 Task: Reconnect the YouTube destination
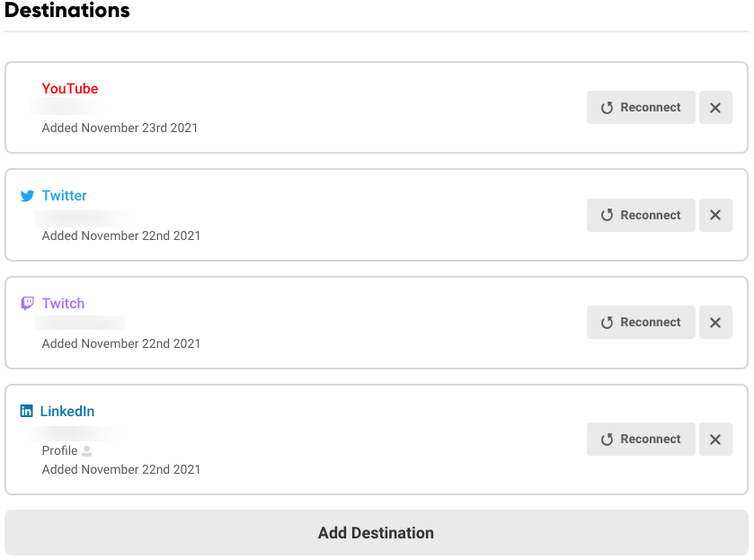click(641, 107)
